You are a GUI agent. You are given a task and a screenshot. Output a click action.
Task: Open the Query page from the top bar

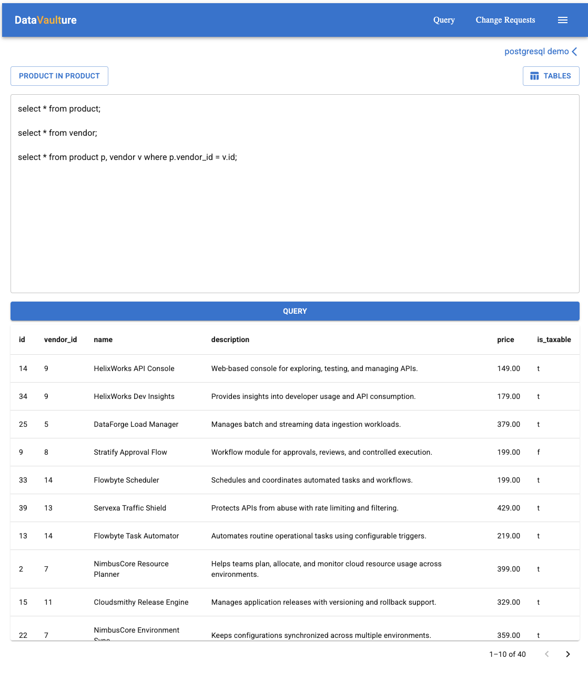click(x=444, y=20)
